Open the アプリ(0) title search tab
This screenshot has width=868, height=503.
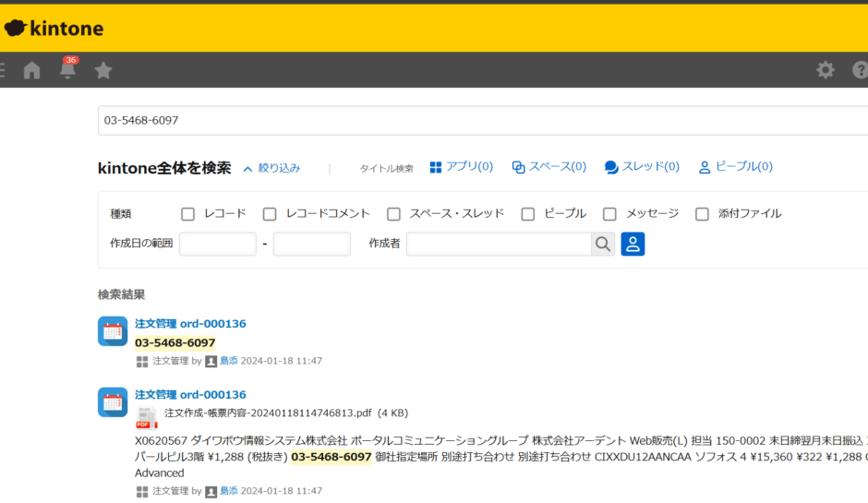point(462,166)
